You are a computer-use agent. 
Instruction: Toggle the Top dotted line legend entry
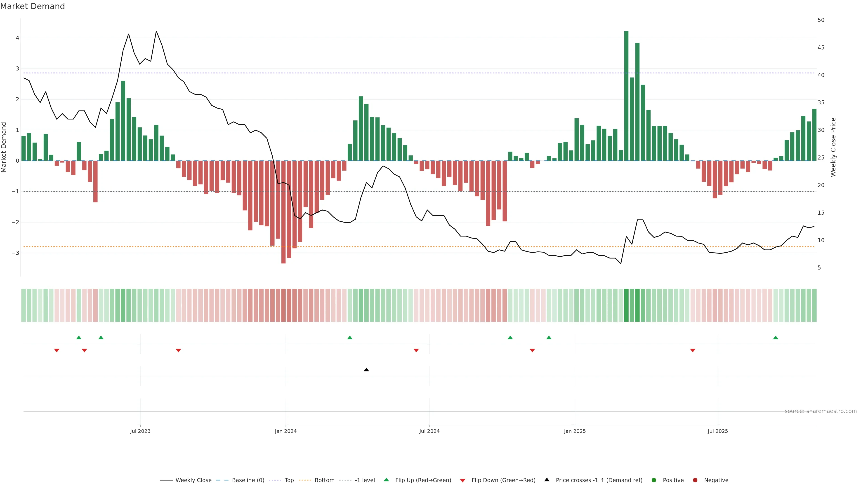[x=289, y=480]
